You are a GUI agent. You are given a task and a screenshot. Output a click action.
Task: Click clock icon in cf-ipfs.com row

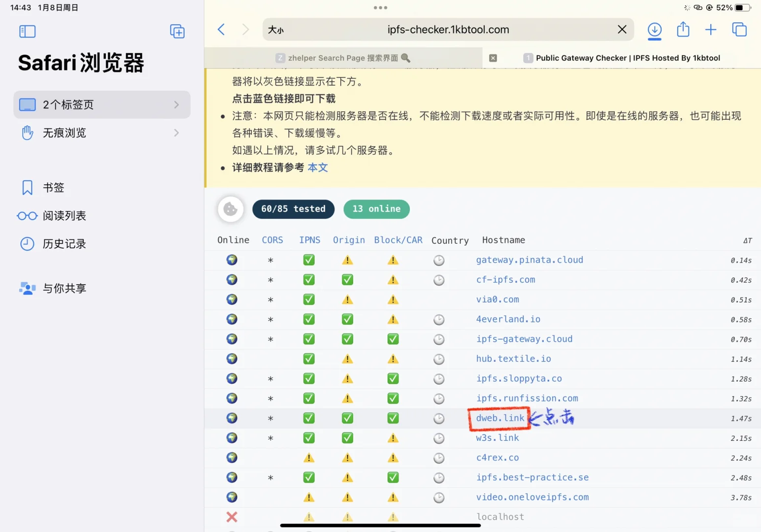[439, 280]
